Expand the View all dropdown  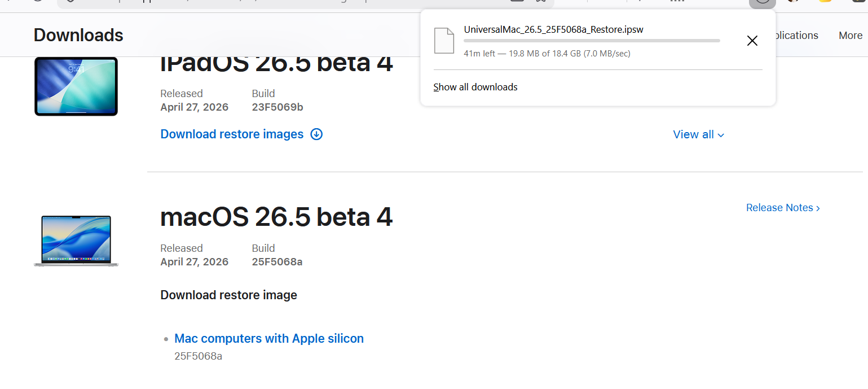click(698, 134)
